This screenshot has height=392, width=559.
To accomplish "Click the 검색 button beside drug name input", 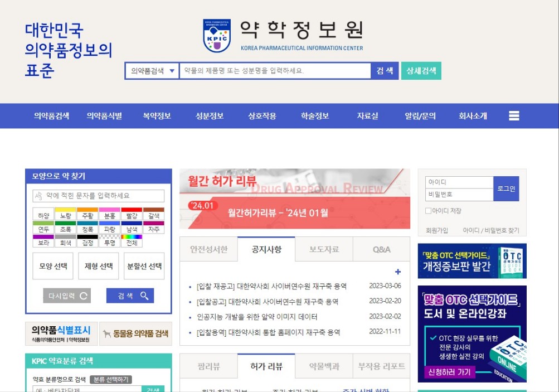I will pyautogui.click(x=385, y=71).
